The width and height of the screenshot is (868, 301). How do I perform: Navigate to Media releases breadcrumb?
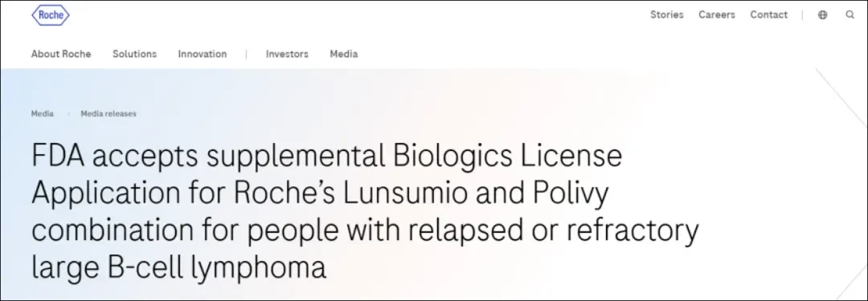click(108, 113)
